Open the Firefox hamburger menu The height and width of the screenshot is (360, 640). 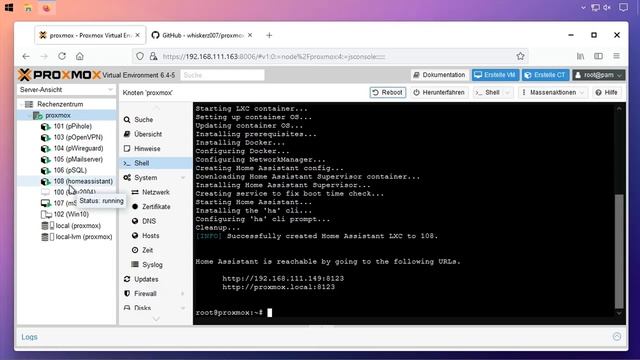click(x=616, y=56)
